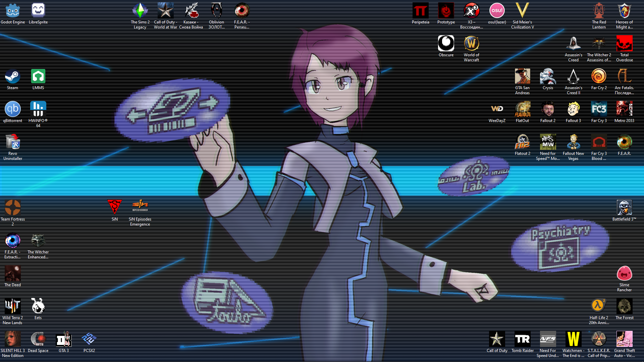Select the Dead Space shortcut
Image resolution: width=644 pixels, height=362 pixels.
38,342
